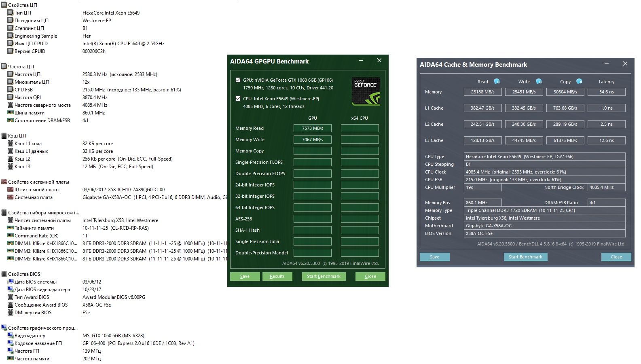Select the Шина памяти memory icon
The image size is (641, 364).
tap(11, 112)
